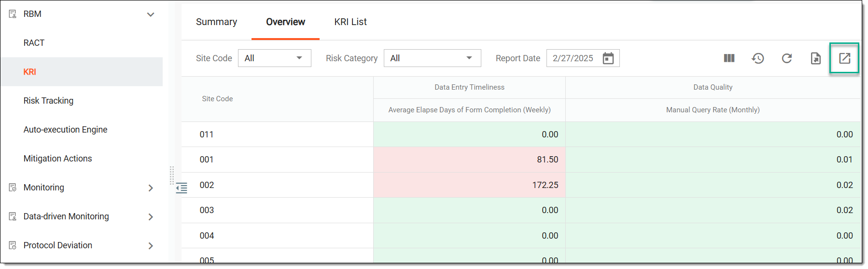Export the report file icon
The width and height of the screenshot is (868, 269).
point(815,58)
